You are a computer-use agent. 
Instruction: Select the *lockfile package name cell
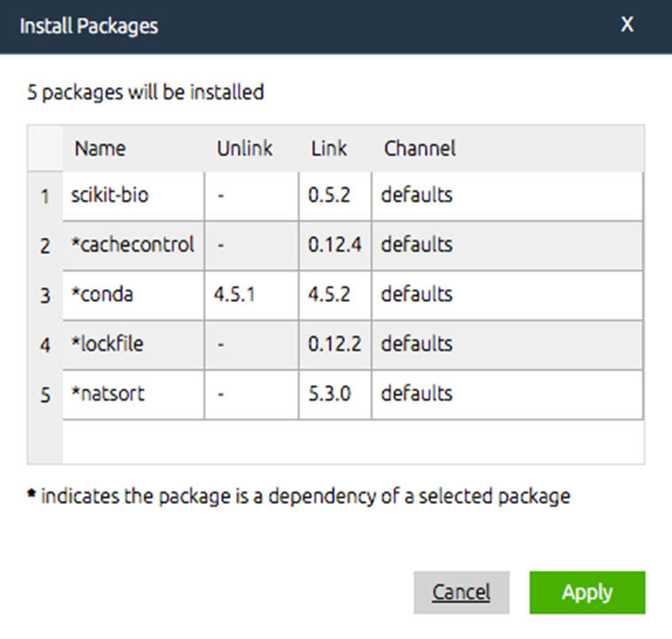(x=133, y=345)
